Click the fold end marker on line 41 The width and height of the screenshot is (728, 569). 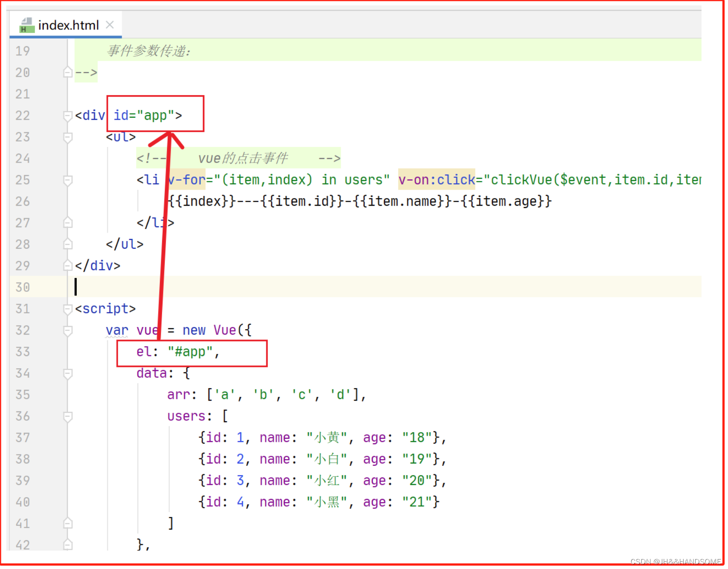coord(68,524)
